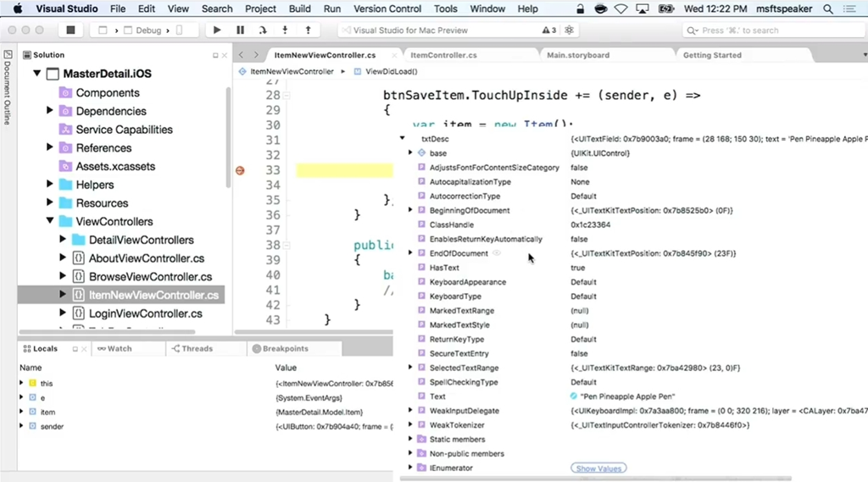Click the Show Values button for IEnumerator
The height and width of the screenshot is (482, 868).
click(598, 468)
